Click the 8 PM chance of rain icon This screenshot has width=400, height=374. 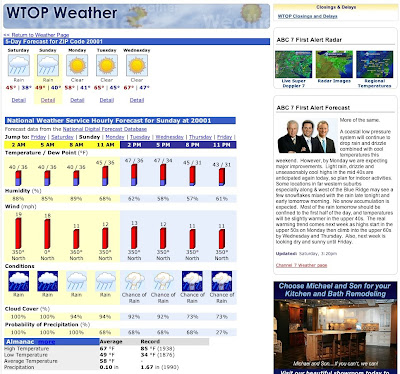[192, 281]
